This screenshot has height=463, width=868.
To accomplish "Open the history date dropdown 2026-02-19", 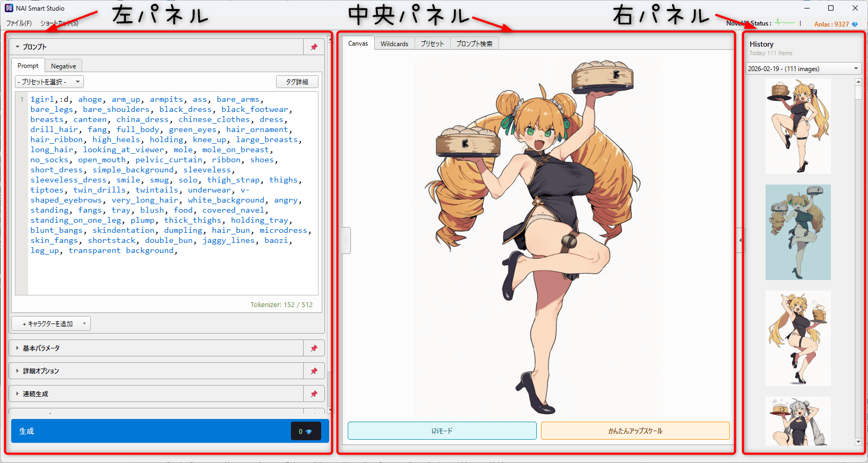I will (x=803, y=68).
